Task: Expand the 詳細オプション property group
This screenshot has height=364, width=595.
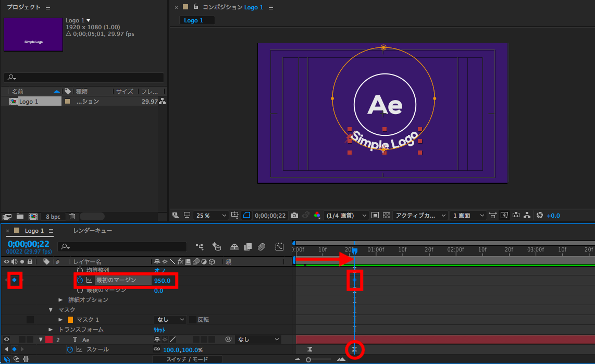Action: 60,300
